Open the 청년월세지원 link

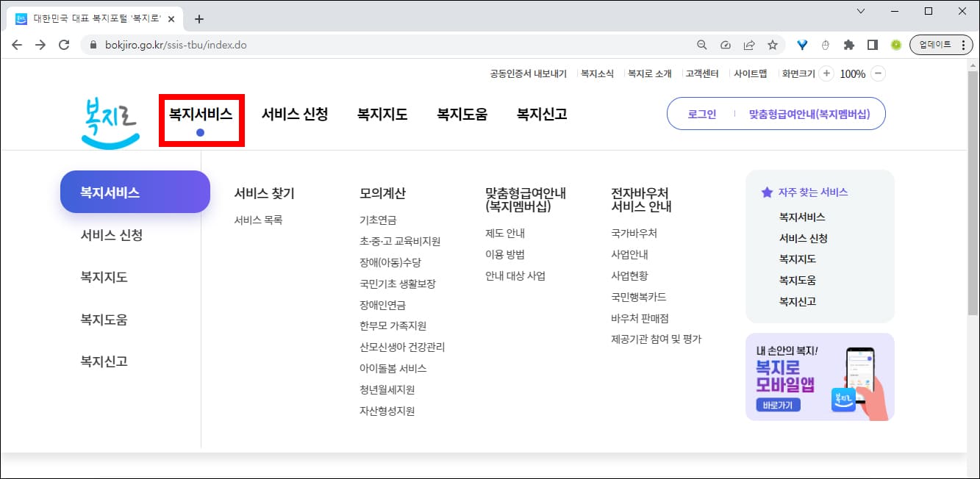point(387,390)
